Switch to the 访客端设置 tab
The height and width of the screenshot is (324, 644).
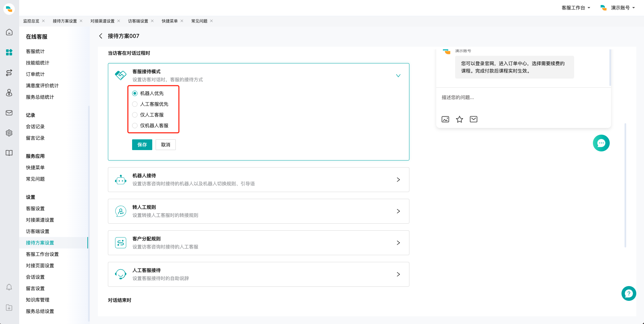tap(138, 21)
